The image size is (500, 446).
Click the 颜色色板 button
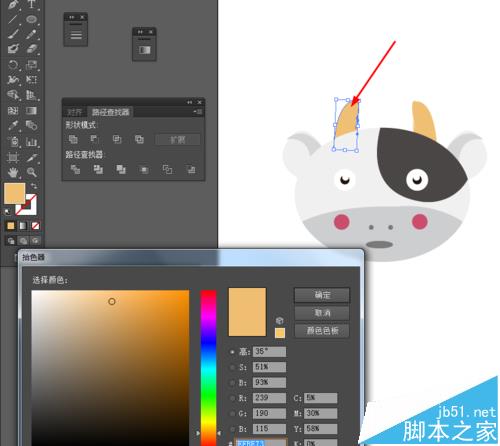(322, 331)
